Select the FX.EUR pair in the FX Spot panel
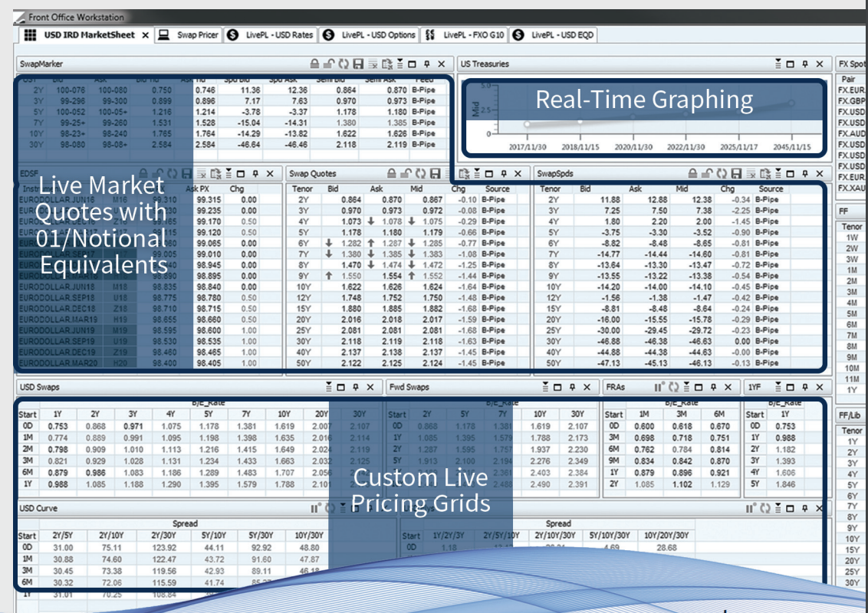 point(851,88)
